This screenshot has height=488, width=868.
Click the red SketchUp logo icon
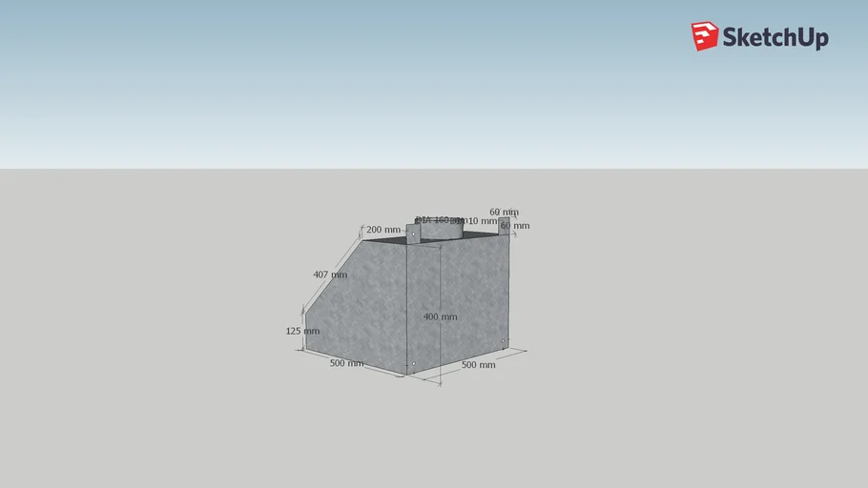point(705,36)
